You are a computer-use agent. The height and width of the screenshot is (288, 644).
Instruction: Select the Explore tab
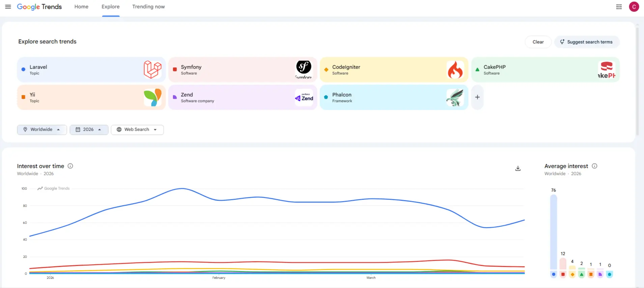click(x=111, y=7)
